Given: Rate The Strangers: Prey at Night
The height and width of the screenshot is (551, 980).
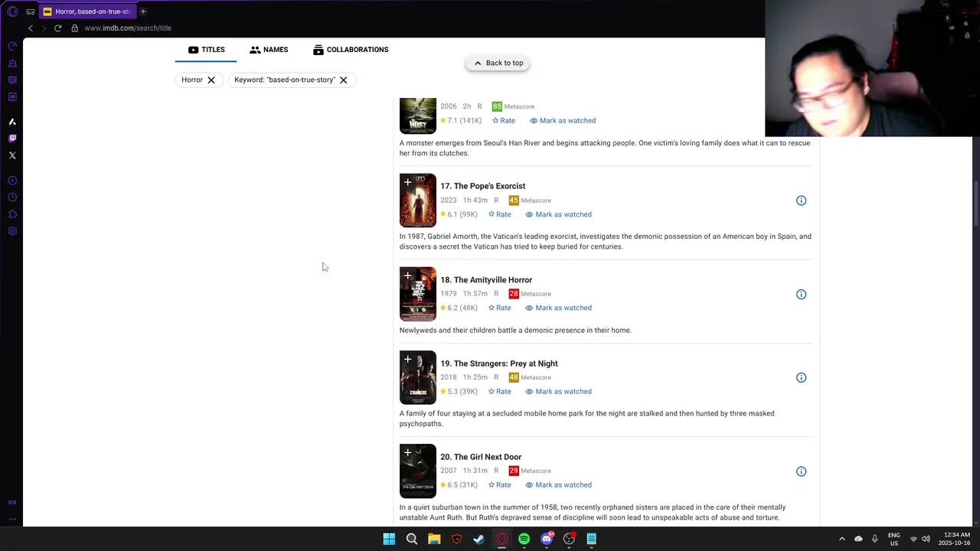Looking at the screenshot, I should (500, 392).
